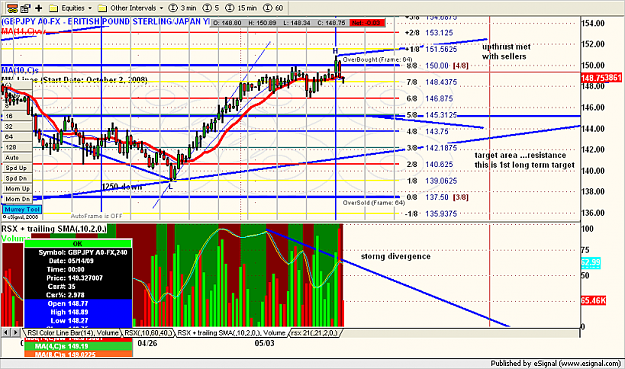Image resolution: width=625 pixels, height=369 pixels.
Task: Click the O: 148.80 open value
Action: click(227, 23)
